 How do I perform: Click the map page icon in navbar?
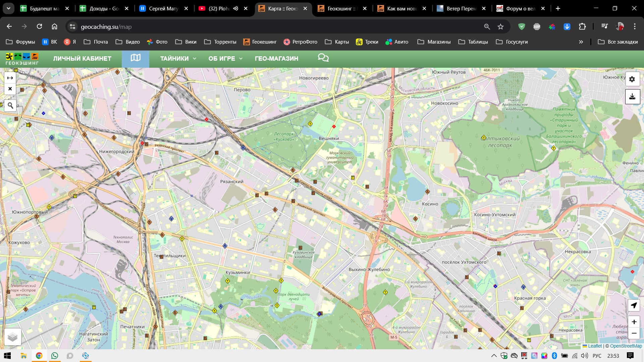click(x=136, y=58)
